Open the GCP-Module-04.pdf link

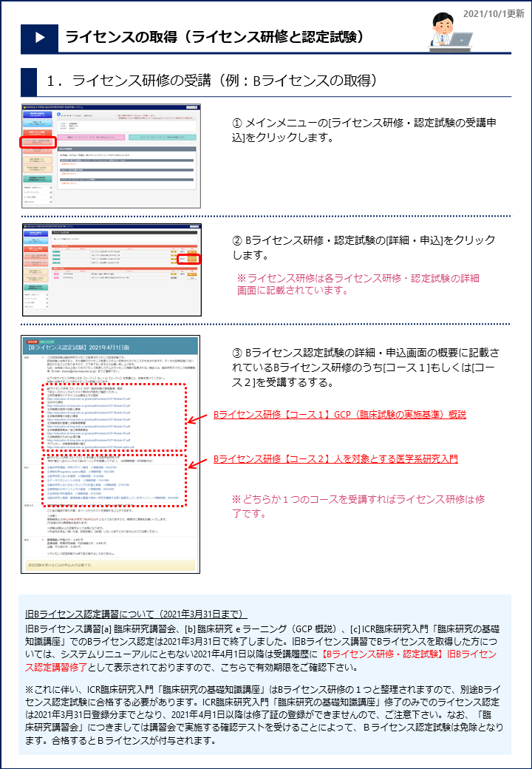point(89,419)
